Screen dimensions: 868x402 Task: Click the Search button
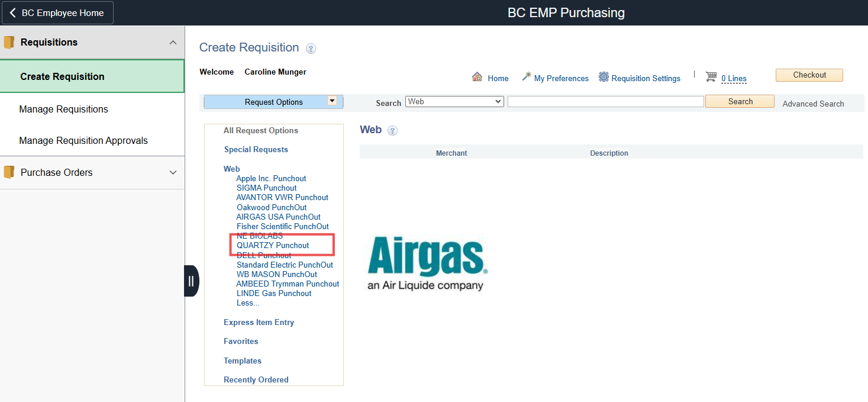coord(740,102)
